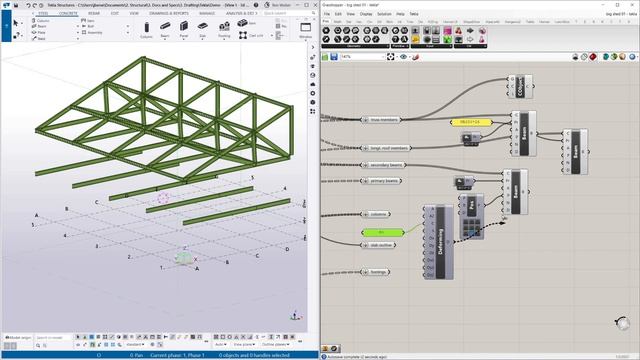Open the Grasshopper Solution menu

(x=384, y=14)
